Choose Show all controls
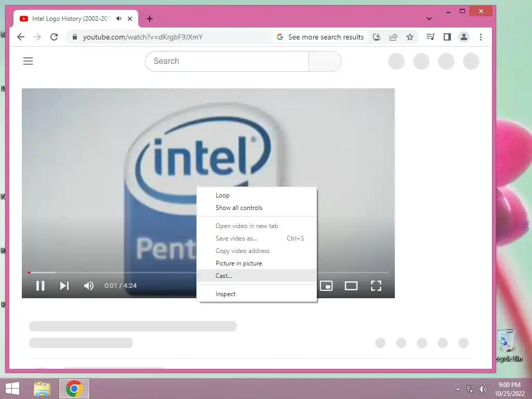The height and width of the screenshot is (399, 532). [257, 208]
